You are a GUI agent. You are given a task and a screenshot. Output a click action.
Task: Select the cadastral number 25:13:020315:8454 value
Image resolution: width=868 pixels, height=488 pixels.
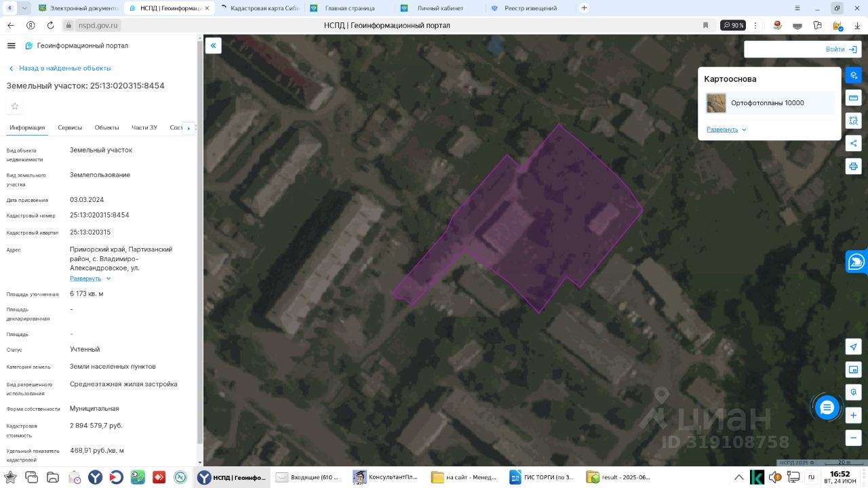(99, 215)
